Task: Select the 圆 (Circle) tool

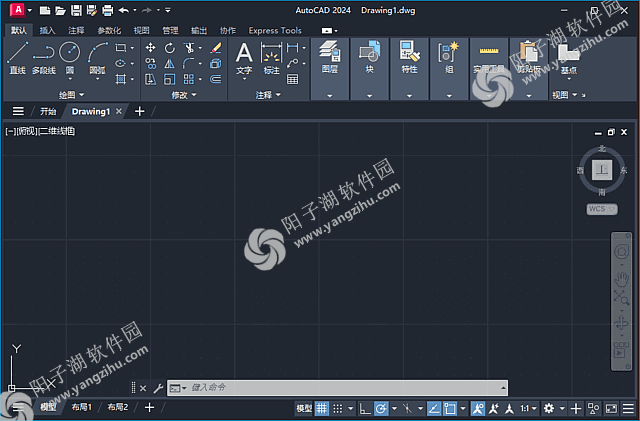Action: click(70, 57)
